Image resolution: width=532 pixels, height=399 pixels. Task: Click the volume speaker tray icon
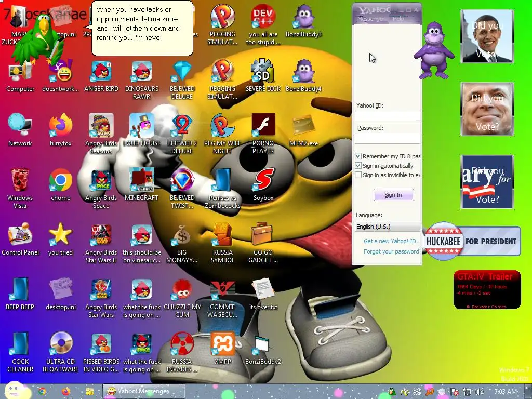pos(479,392)
